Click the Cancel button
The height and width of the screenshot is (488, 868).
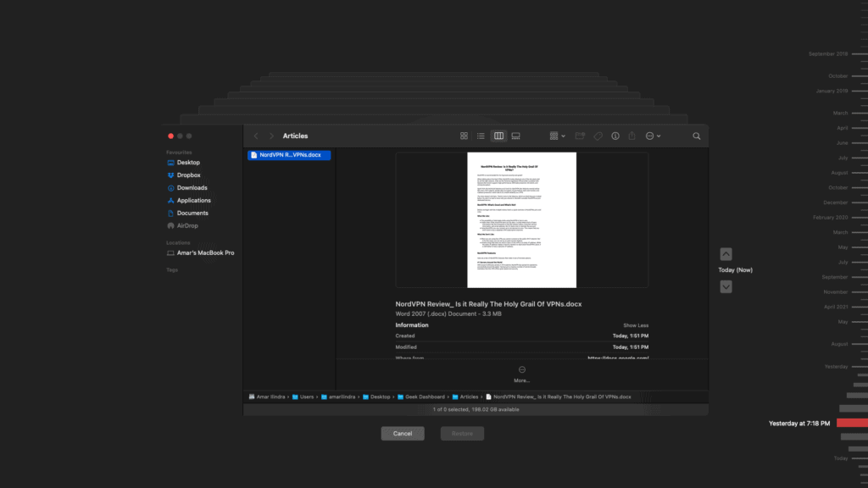pos(403,434)
